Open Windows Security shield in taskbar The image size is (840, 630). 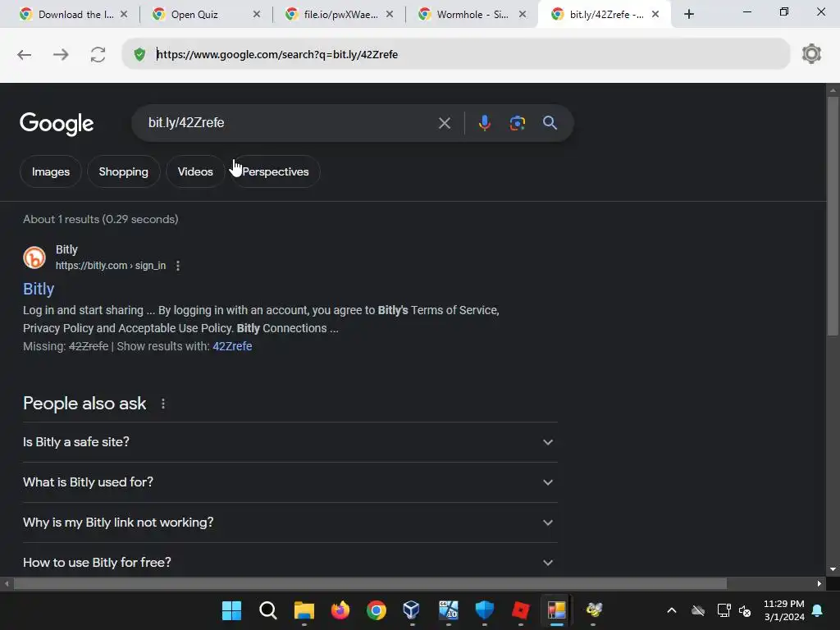coord(484,610)
